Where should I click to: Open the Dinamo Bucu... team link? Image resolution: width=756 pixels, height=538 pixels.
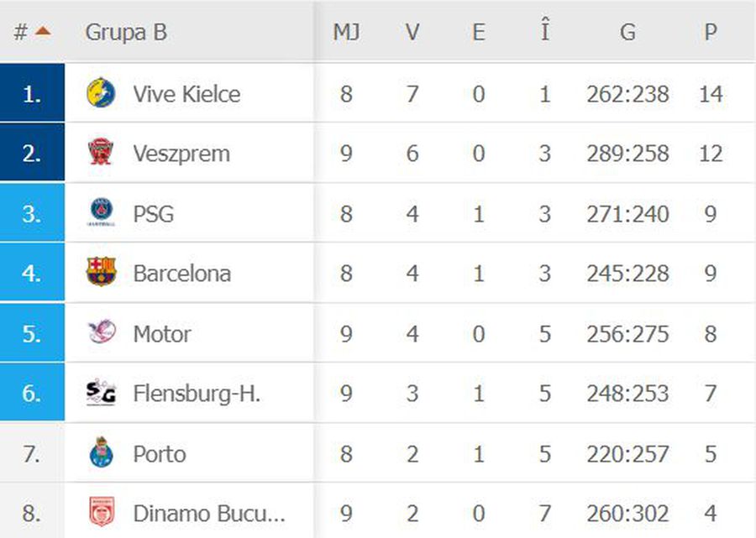pos(209,514)
